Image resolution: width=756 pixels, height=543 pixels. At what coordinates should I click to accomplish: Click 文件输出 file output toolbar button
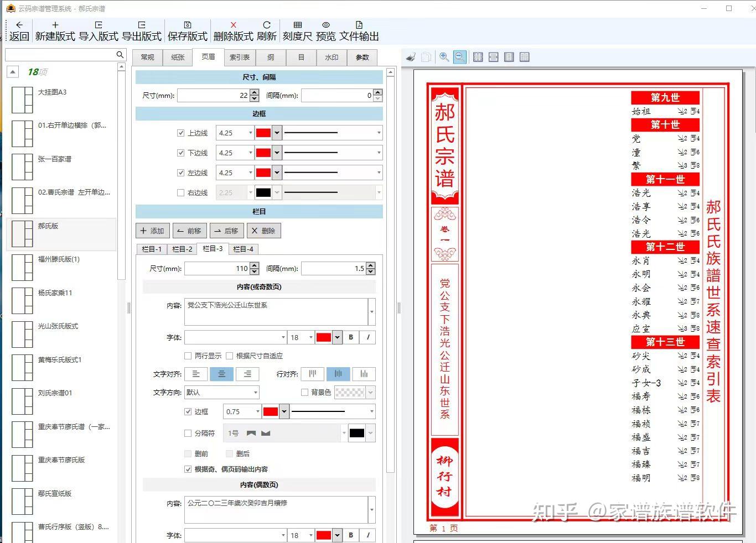359,31
